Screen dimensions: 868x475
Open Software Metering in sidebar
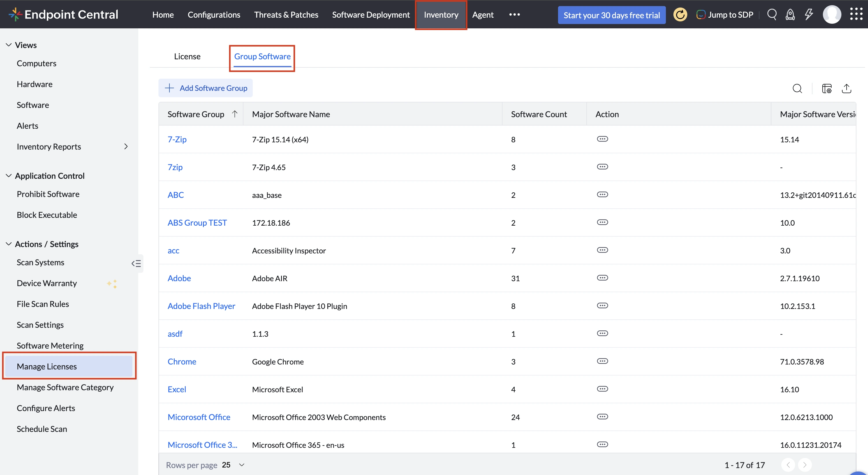(50, 345)
